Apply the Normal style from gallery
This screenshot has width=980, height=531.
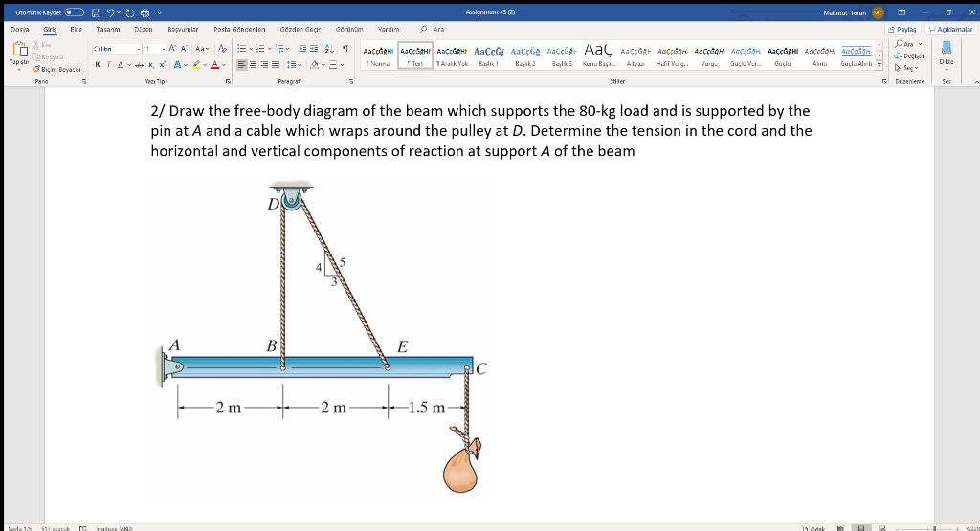pos(379,56)
